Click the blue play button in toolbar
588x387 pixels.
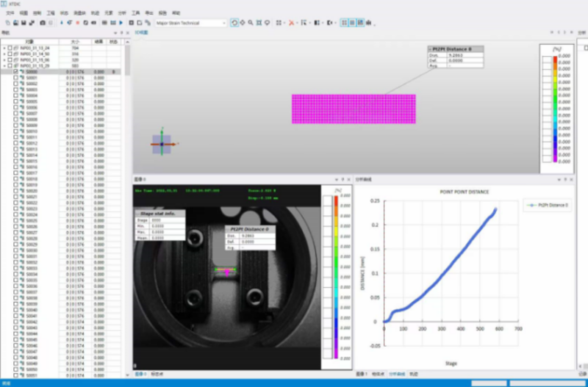click(121, 23)
